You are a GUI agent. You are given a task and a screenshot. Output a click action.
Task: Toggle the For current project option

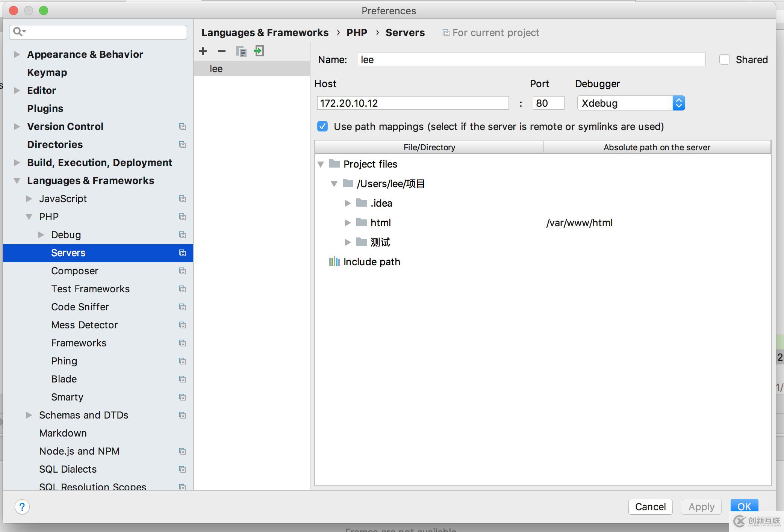(x=445, y=33)
